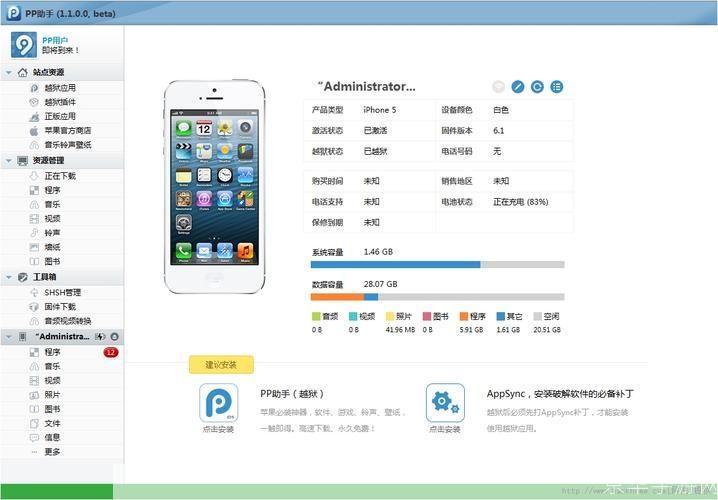Click the pencil edit icon beside the device name
Screen dimensions: 718x500
pos(518,87)
